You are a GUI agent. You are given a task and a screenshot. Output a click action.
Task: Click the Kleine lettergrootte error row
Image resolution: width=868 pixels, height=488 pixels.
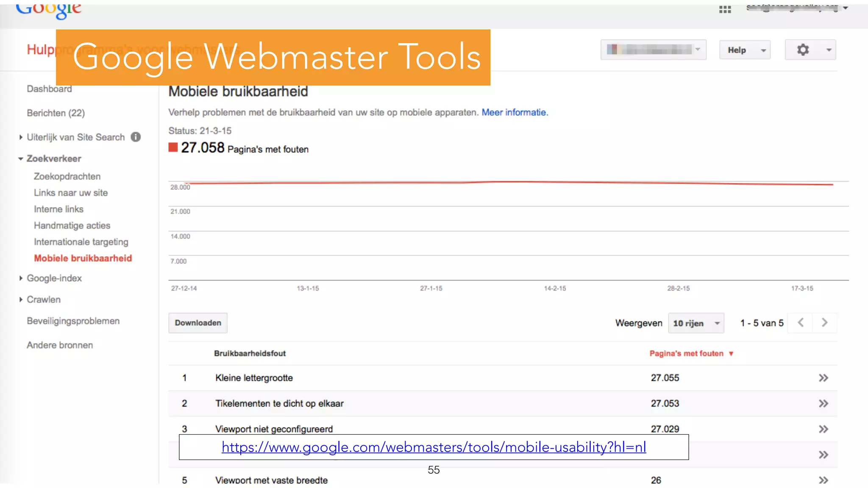[503, 378]
